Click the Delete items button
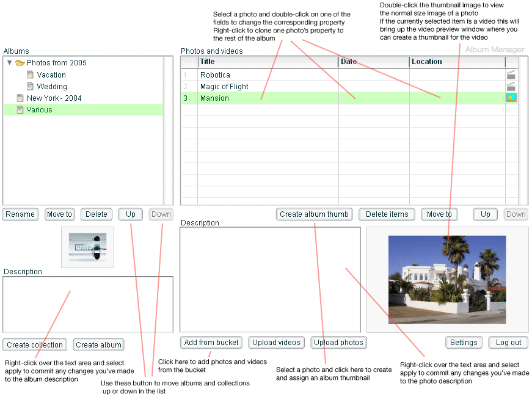The height and width of the screenshot is (397, 532). click(x=387, y=214)
